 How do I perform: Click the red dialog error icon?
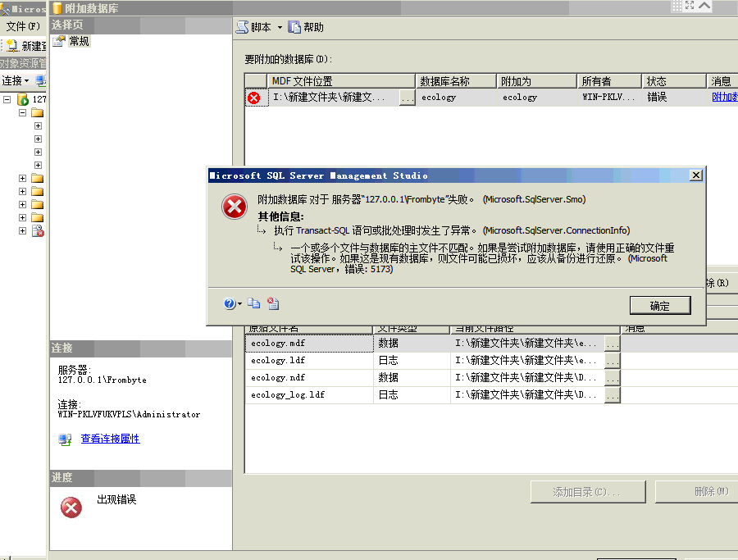235,207
